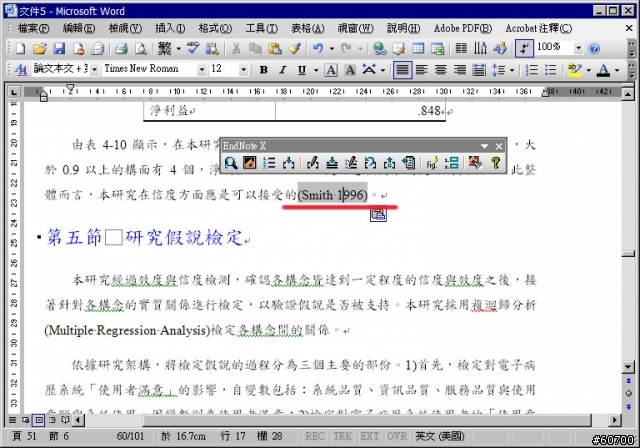Open EndNote Cite While You Write preferences
The height and width of the screenshot is (448, 640).
coord(475,163)
